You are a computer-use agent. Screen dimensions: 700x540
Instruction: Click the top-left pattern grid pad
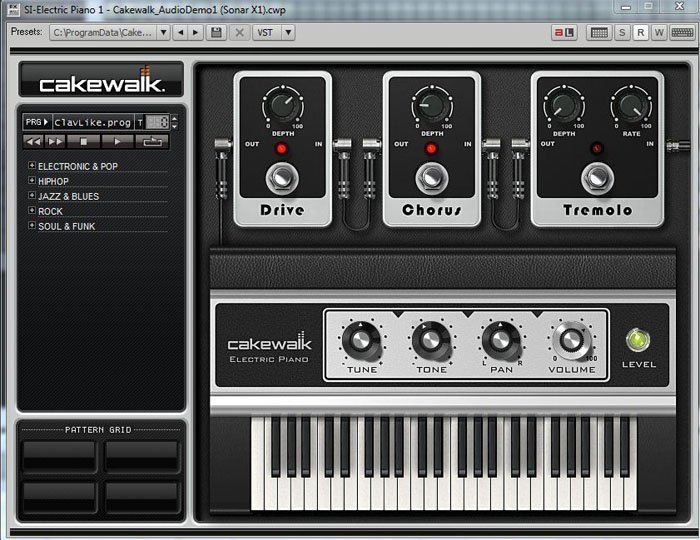[x=59, y=456]
